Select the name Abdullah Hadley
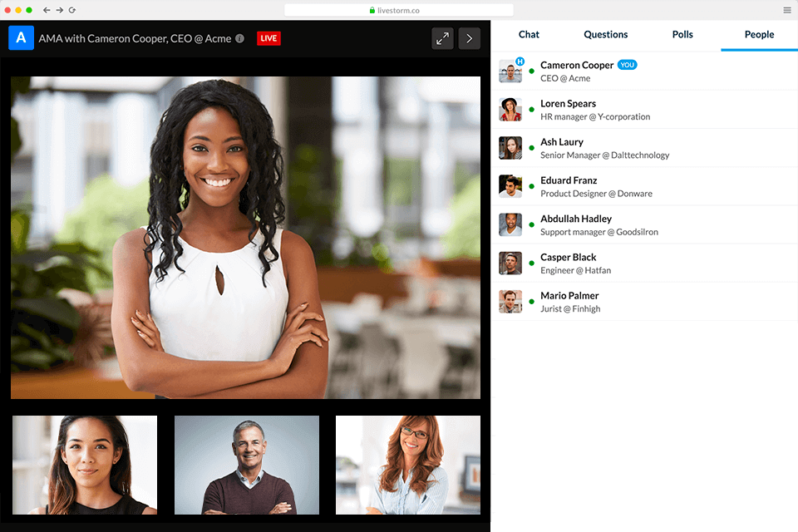This screenshot has width=798, height=532. [576, 219]
